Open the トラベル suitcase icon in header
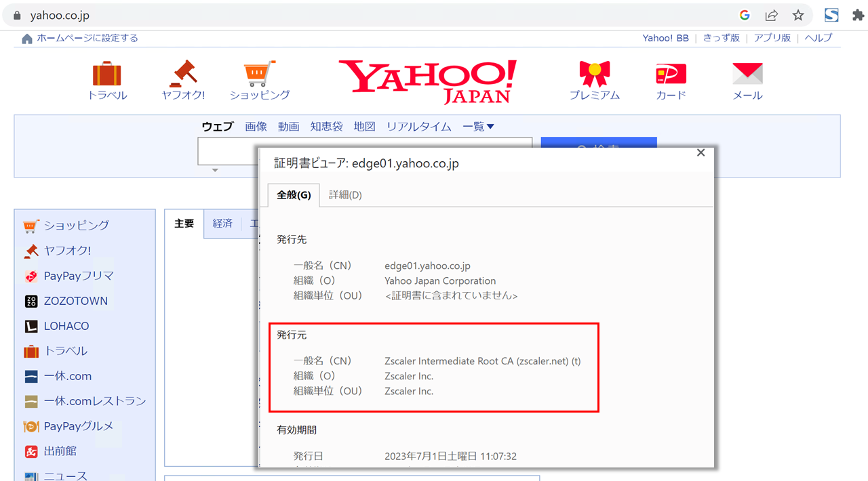Screen dimensions: 868x481 pos(107,73)
